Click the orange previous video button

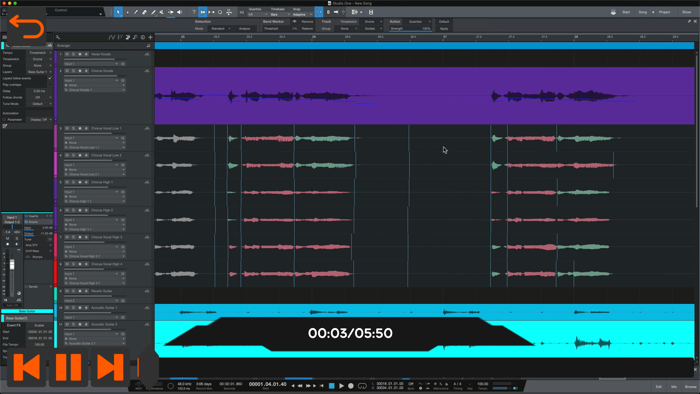26,368
